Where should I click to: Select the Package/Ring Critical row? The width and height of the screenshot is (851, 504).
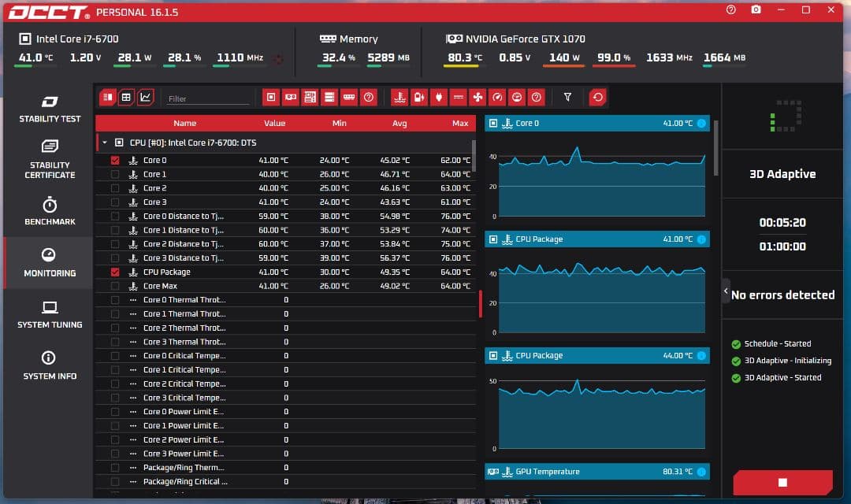click(285, 481)
